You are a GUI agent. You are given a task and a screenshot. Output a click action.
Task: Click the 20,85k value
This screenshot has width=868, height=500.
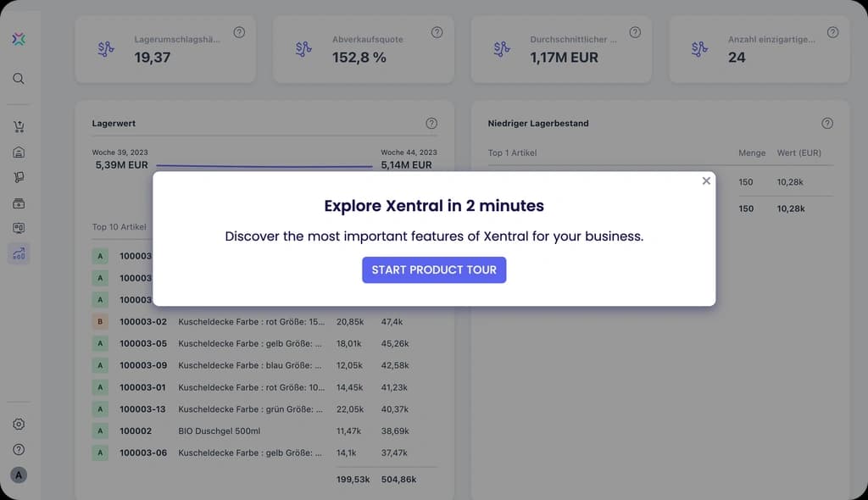pos(350,322)
